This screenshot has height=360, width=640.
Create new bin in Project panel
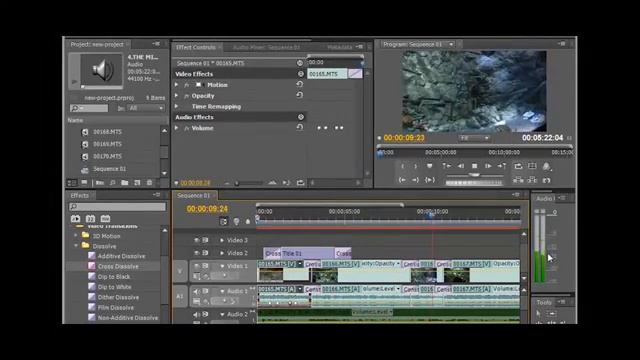point(124,183)
